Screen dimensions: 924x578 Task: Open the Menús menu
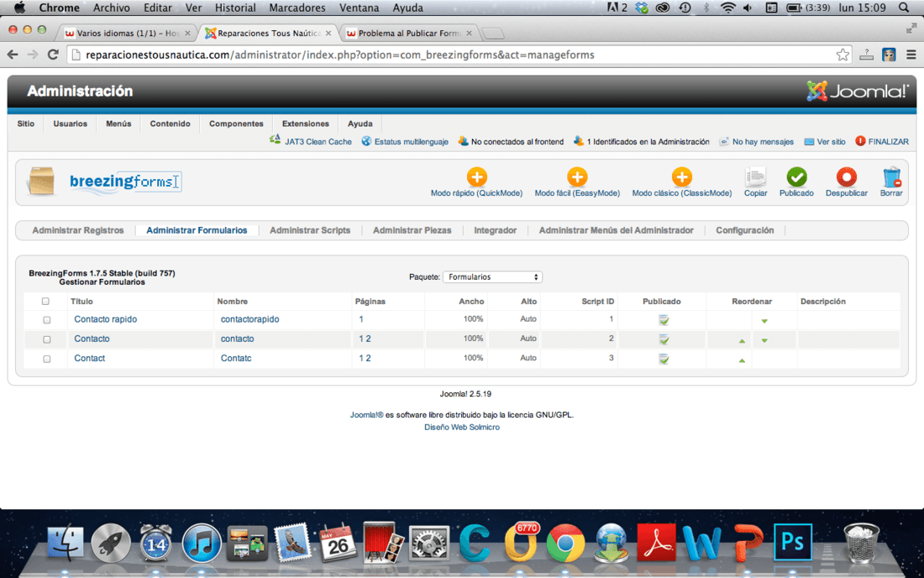click(118, 123)
